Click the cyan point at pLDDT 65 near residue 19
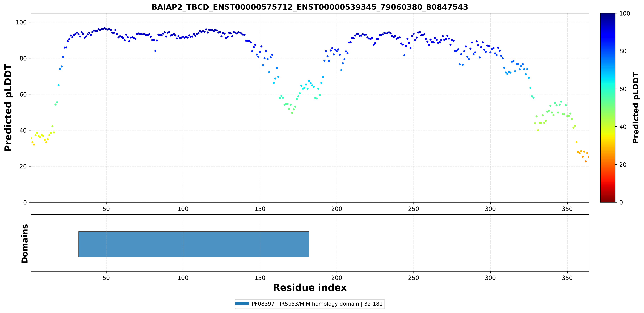 pyautogui.click(x=58, y=85)
